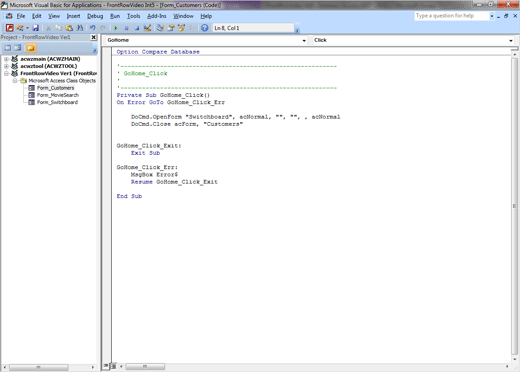The image size is (520, 372).
Task: Click the code window horizontal scrollbar thumb
Action: pos(145,366)
